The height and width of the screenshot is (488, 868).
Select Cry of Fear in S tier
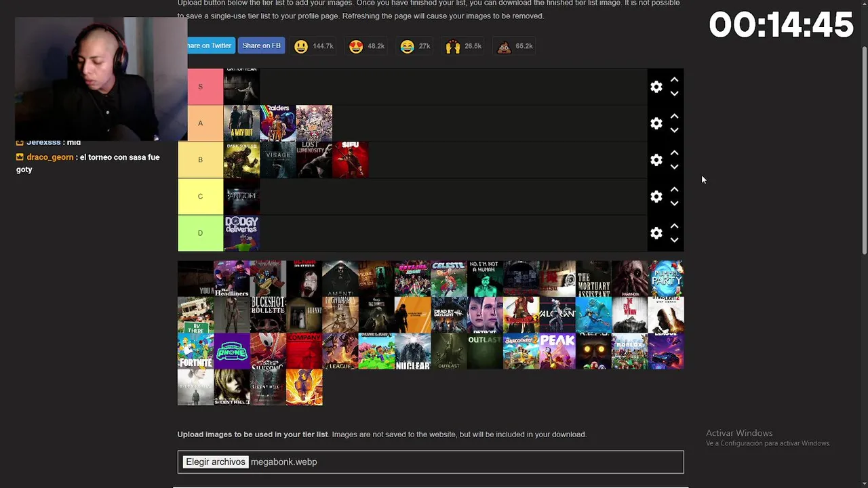(241, 87)
